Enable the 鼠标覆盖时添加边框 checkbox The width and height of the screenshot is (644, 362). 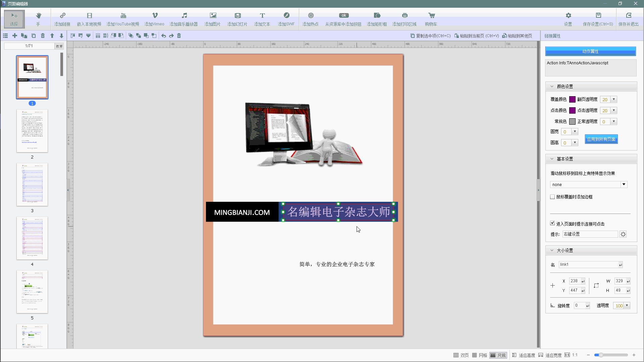coord(552,197)
